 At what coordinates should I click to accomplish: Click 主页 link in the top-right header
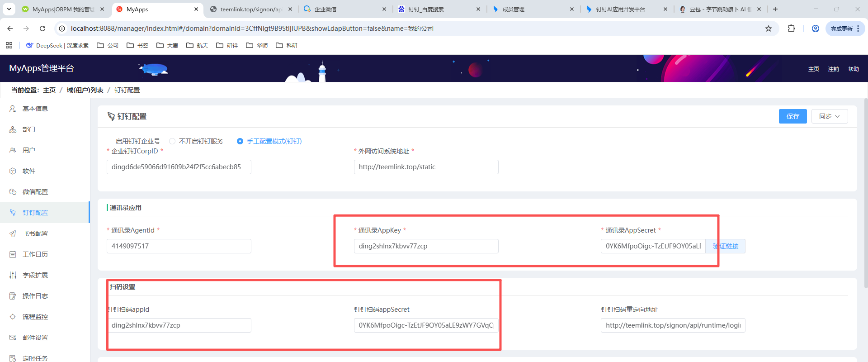pos(814,69)
